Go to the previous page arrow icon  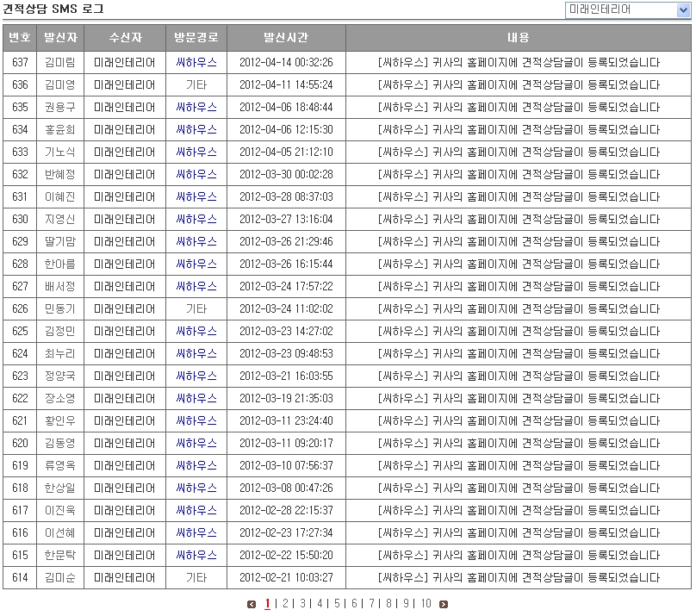[252, 605]
